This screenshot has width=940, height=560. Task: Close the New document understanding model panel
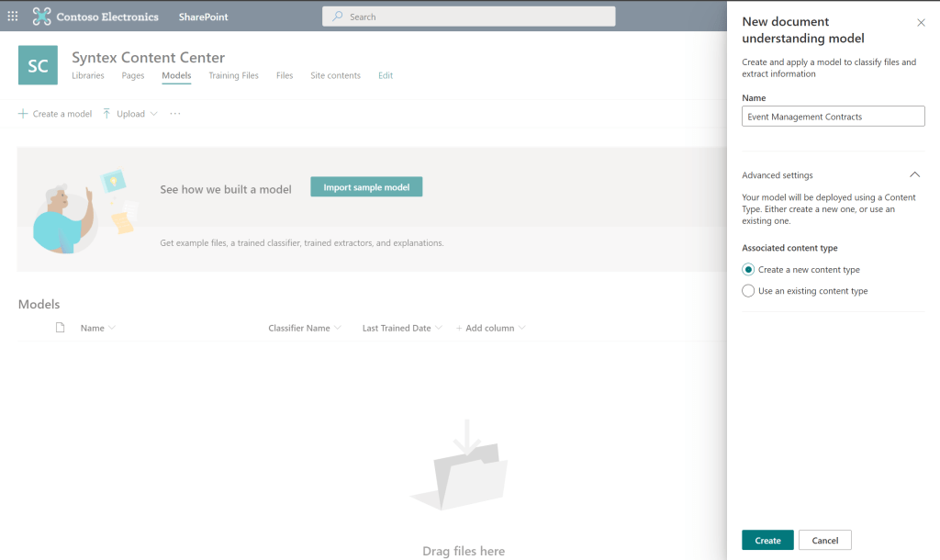coord(921,22)
